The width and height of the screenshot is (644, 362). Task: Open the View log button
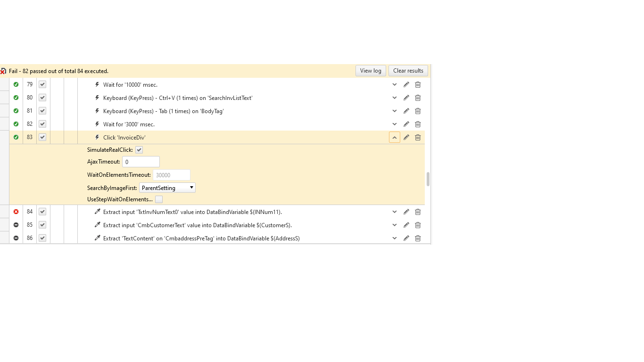371,71
